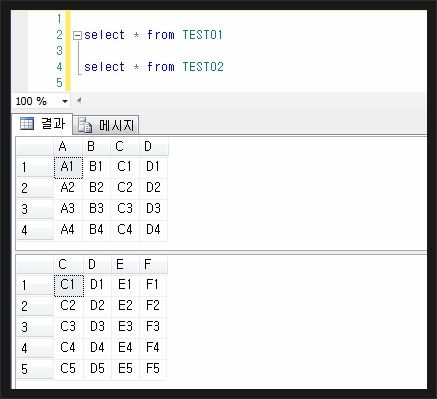Select cell F5 in second result grid
Viewport: 437px width, 399px height.
pyautogui.click(x=153, y=369)
